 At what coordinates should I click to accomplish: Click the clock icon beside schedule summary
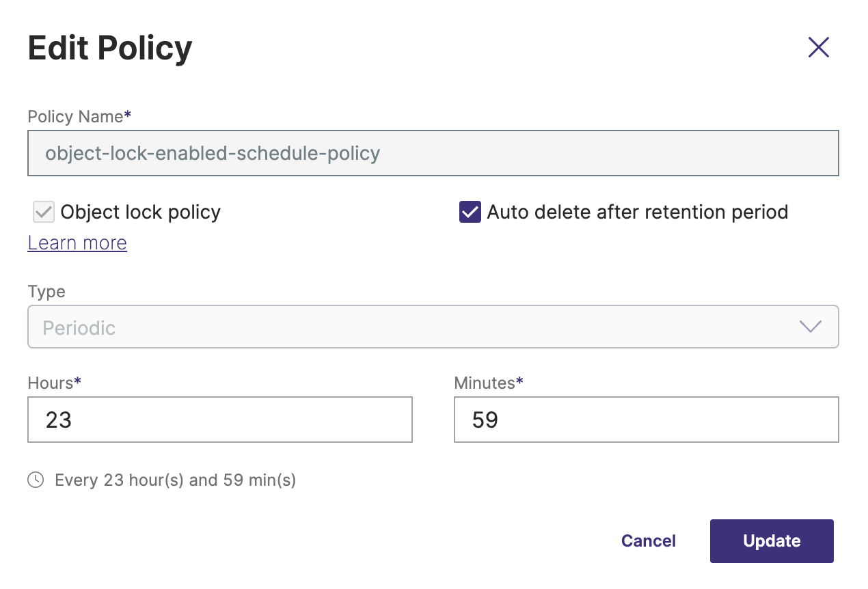coord(36,480)
